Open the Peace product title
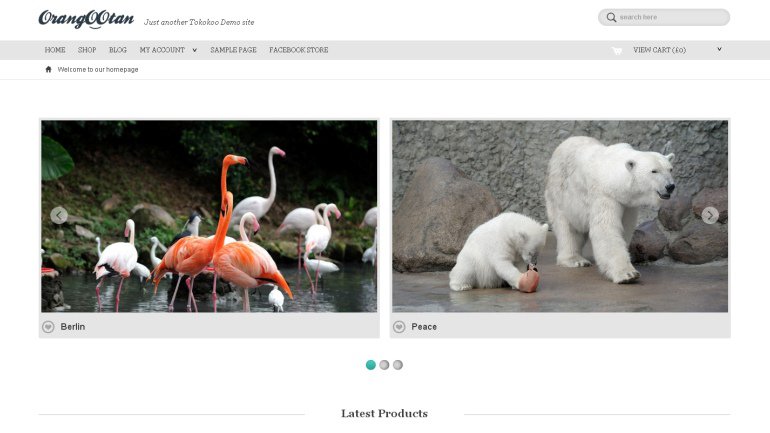 coord(424,326)
